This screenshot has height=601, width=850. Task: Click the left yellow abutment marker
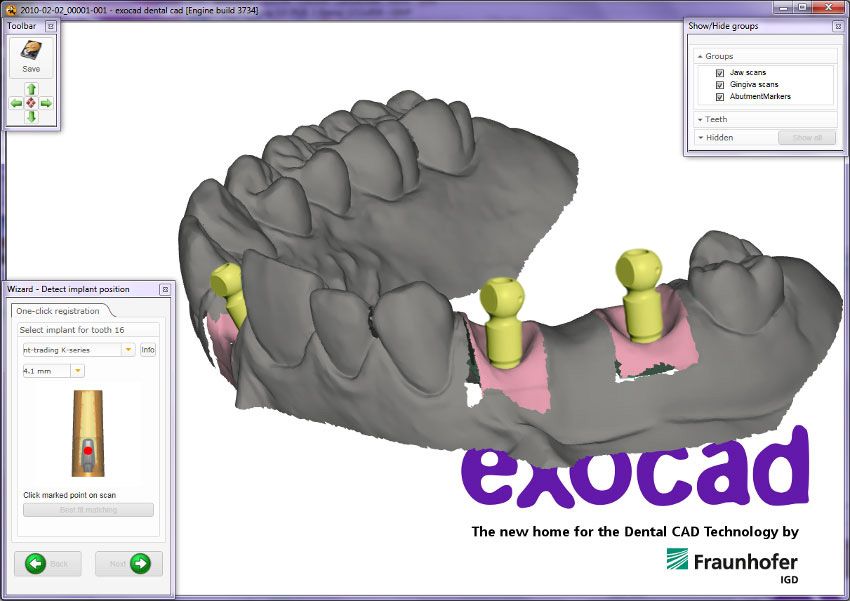(x=230, y=294)
